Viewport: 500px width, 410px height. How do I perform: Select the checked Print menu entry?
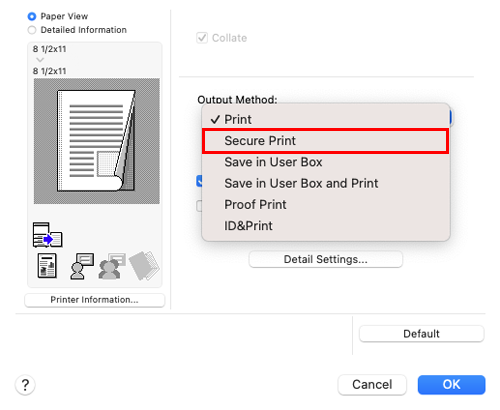tap(326, 119)
